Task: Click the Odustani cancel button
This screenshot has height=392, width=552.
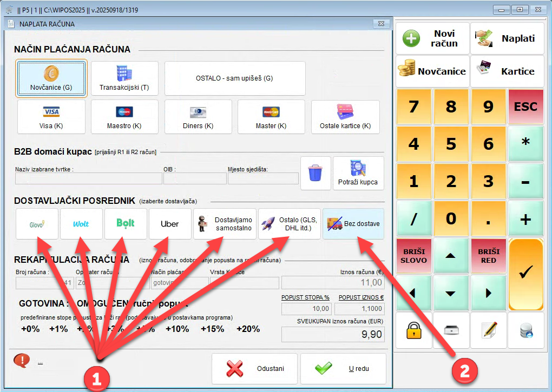Action: 254,369
